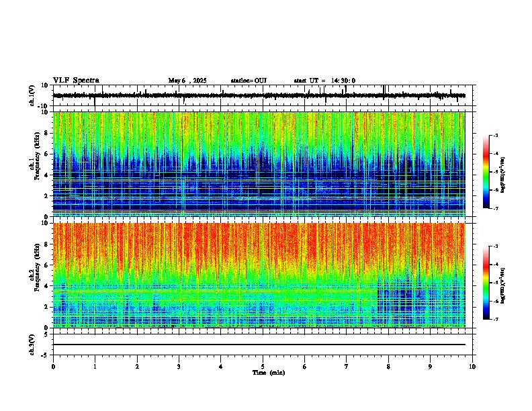Click the ch.1 "Frequency (kHz)" axis title

(37, 156)
